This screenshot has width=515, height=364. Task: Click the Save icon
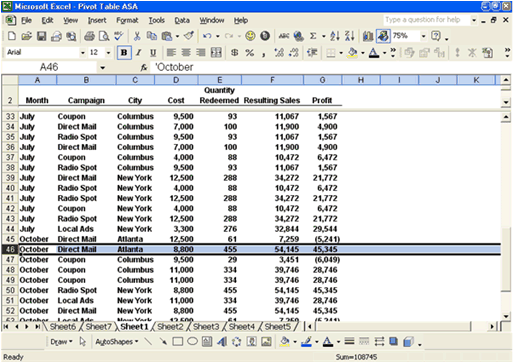tap(42, 36)
